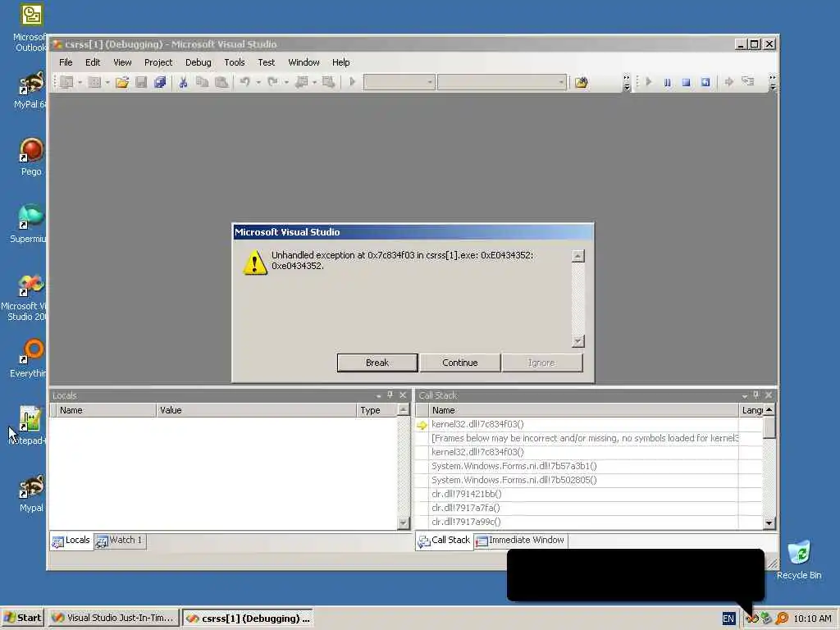Click the Windows Start button
The height and width of the screenshot is (630, 840).
pyautogui.click(x=22, y=619)
